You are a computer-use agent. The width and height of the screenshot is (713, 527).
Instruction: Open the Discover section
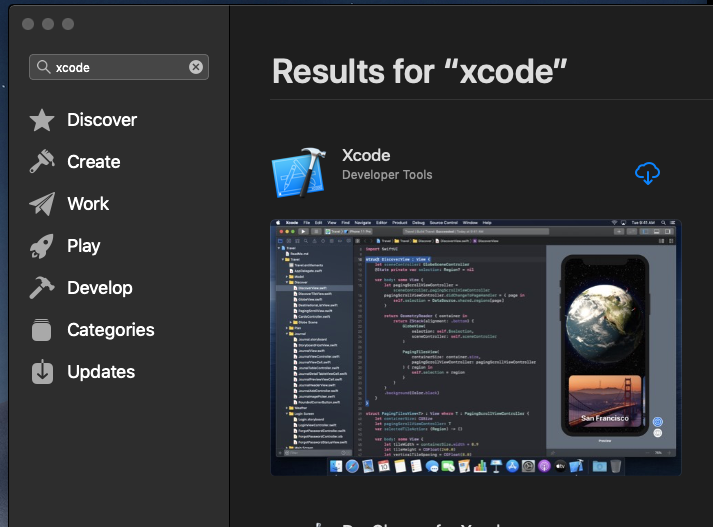pos(102,120)
